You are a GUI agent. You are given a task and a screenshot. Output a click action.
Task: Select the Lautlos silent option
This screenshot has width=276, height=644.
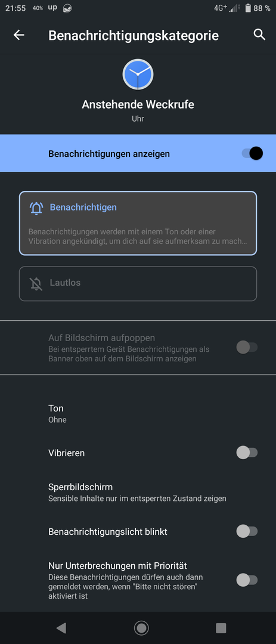(x=138, y=283)
